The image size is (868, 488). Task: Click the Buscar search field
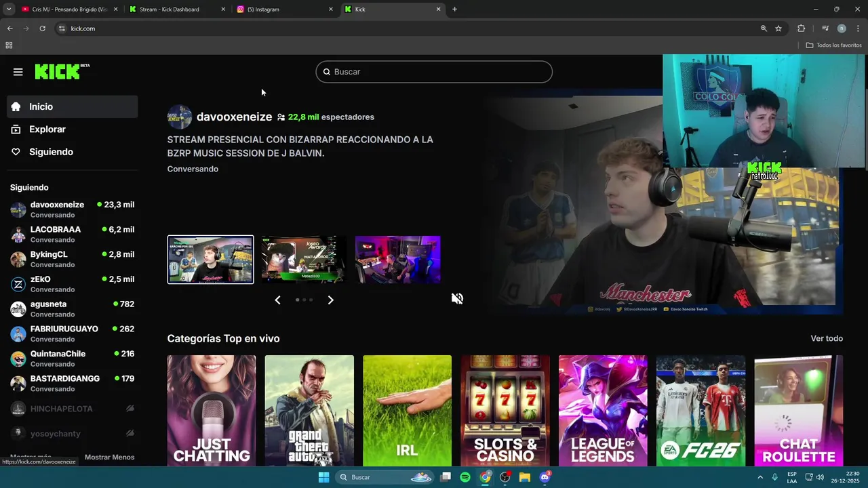pos(434,72)
